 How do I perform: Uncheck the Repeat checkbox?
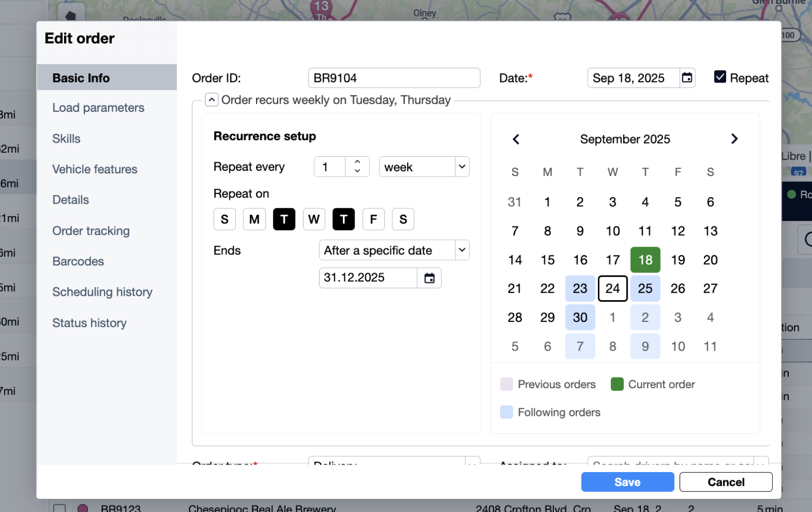[x=720, y=77]
